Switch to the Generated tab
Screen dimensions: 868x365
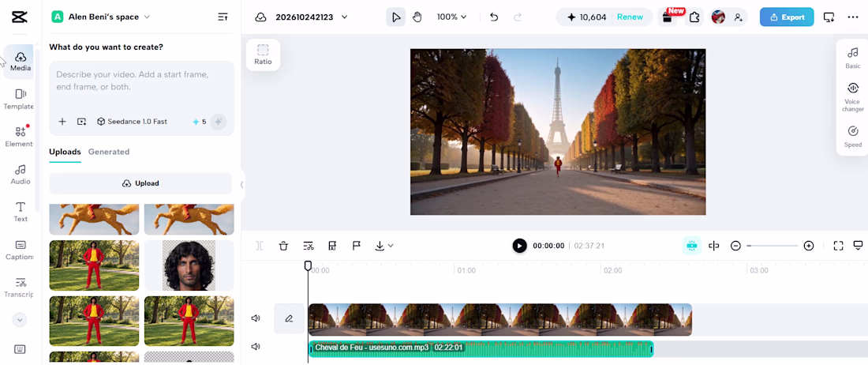tap(109, 152)
